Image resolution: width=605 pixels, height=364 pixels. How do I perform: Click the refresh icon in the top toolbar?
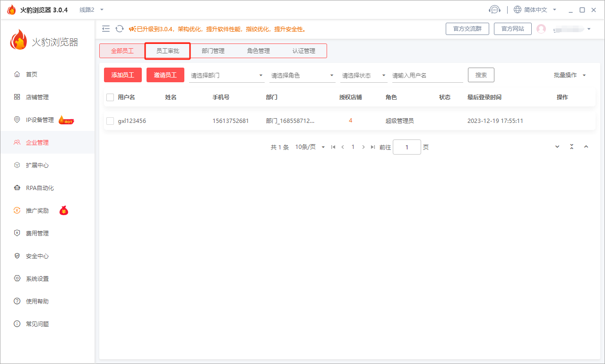tap(119, 29)
